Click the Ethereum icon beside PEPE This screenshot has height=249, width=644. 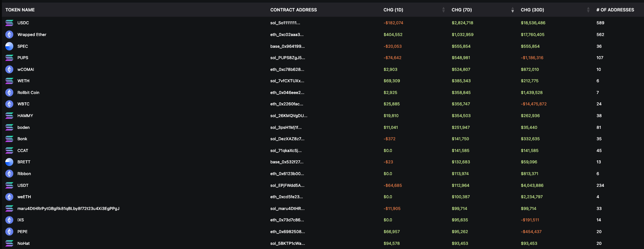[x=9, y=232]
